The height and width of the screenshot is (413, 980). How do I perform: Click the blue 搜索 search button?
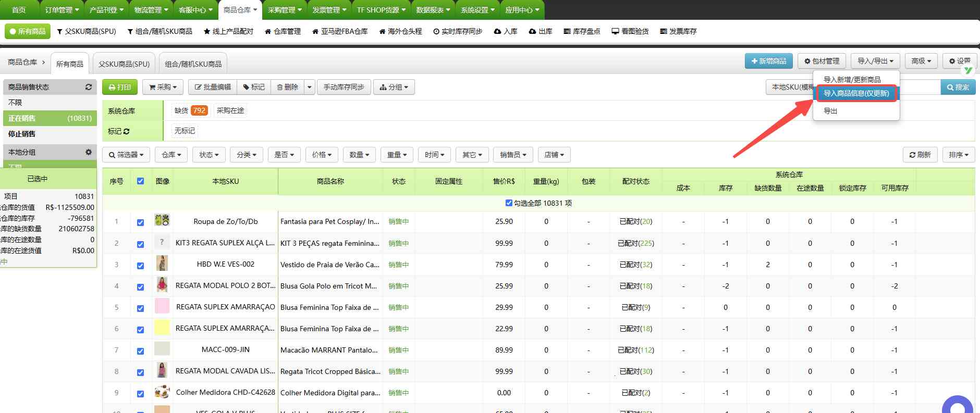pyautogui.click(x=958, y=87)
